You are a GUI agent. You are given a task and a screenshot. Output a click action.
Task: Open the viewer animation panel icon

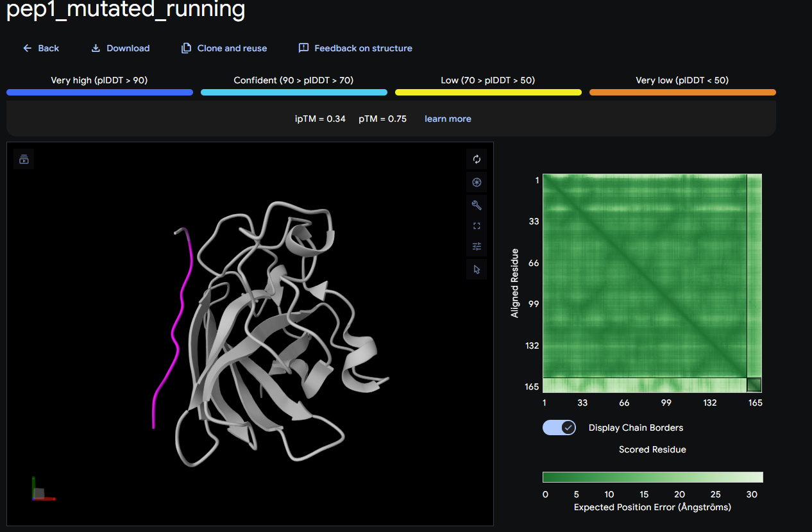(x=24, y=159)
